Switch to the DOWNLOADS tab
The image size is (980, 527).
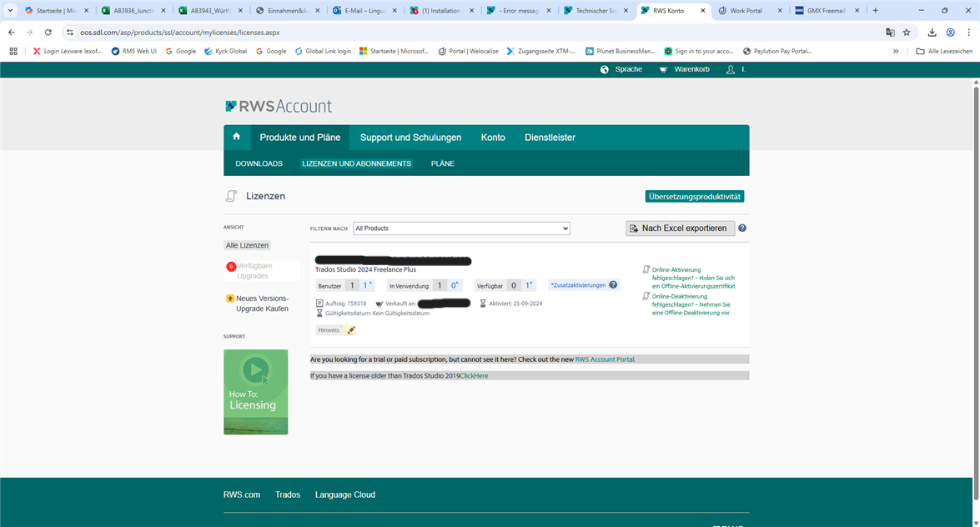(259, 163)
